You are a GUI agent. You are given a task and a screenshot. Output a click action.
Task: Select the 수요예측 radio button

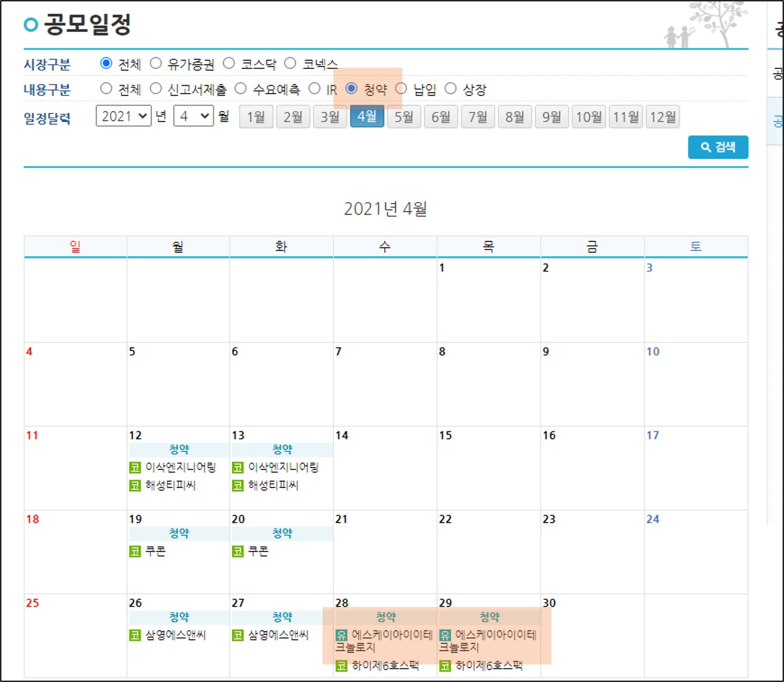click(x=240, y=89)
